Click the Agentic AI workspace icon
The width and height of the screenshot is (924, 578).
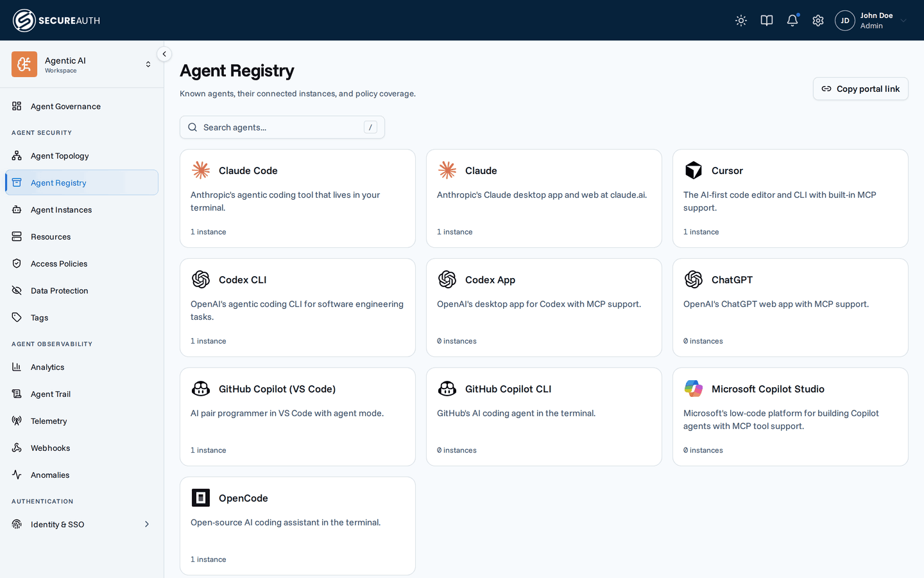pyautogui.click(x=24, y=64)
